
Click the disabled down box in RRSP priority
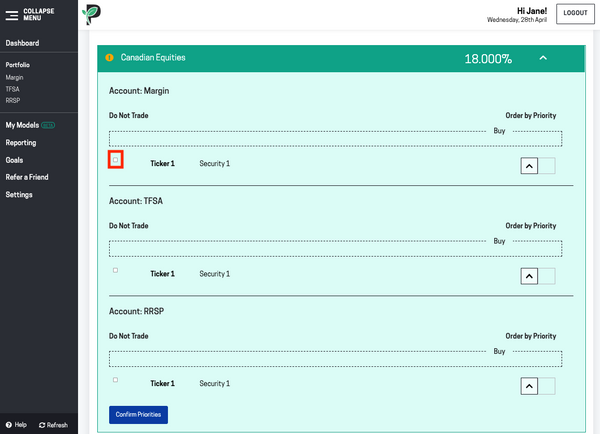click(546, 386)
